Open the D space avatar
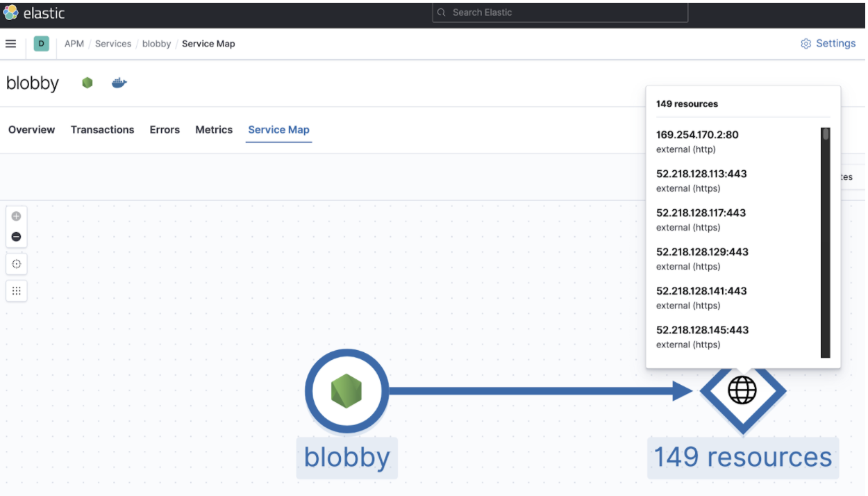The image size is (868, 496). [x=41, y=44]
